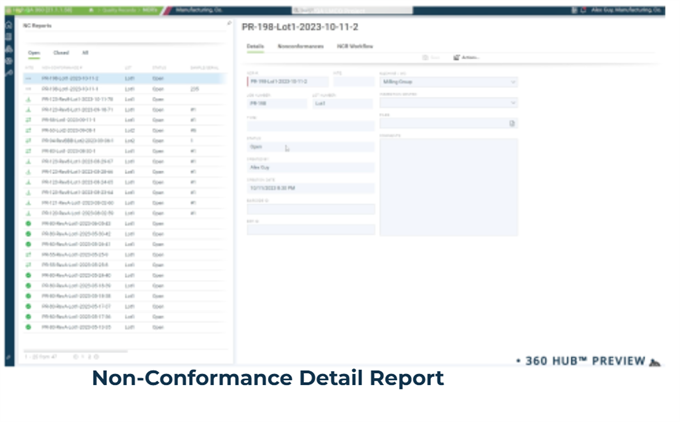The width and height of the screenshot is (680, 422).
Task: Click the Creation Date field
Action: (311, 188)
